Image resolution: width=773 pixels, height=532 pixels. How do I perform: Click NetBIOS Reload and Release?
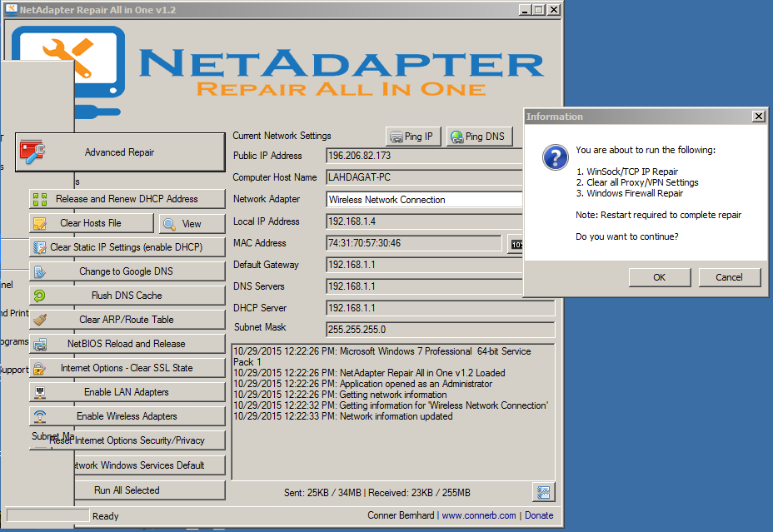point(127,344)
